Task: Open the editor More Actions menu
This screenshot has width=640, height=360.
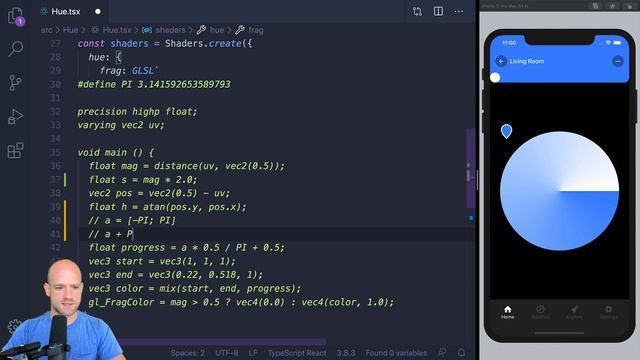Action: pyautogui.click(x=459, y=11)
